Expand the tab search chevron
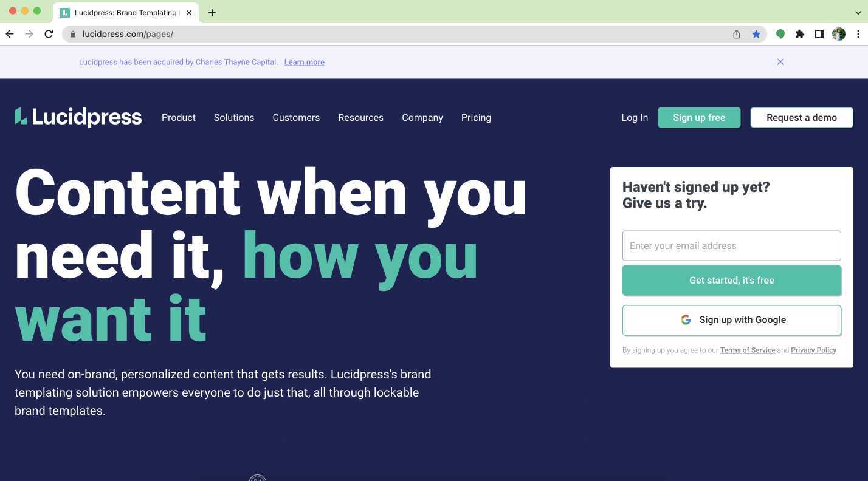The image size is (868, 481). click(858, 12)
